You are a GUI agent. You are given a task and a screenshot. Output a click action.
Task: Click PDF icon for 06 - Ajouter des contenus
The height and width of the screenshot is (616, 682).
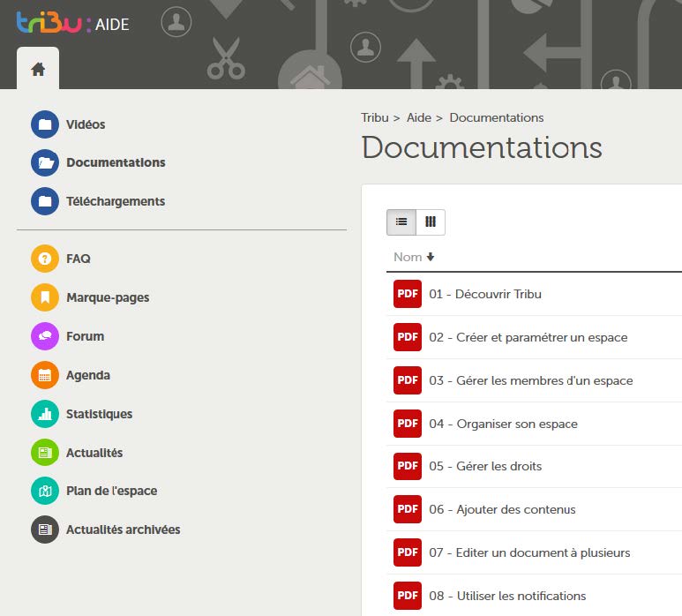[x=408, y=509]
